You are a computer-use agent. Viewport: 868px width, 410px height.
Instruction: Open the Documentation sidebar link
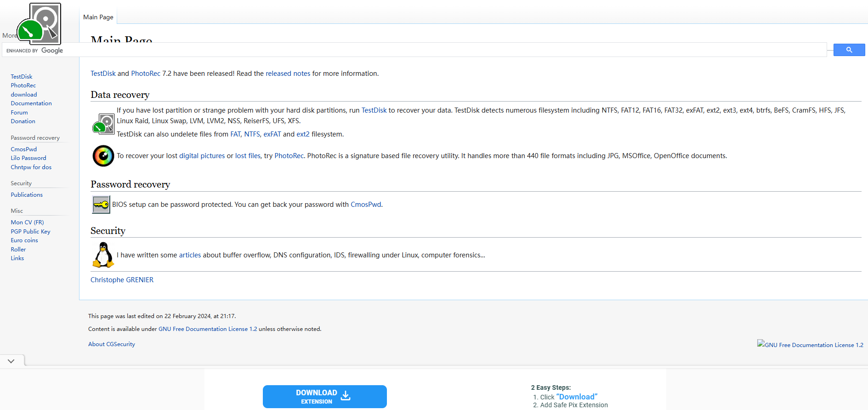coord(31,103)
